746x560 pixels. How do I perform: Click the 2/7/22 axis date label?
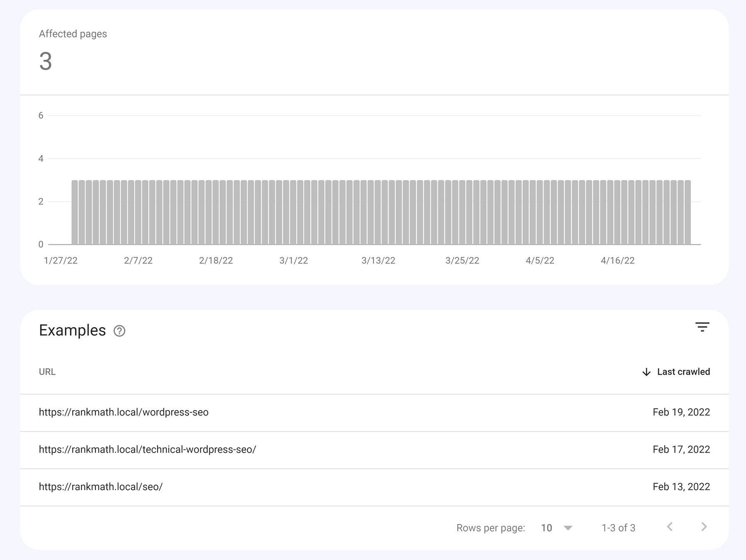tap(138, 261)
